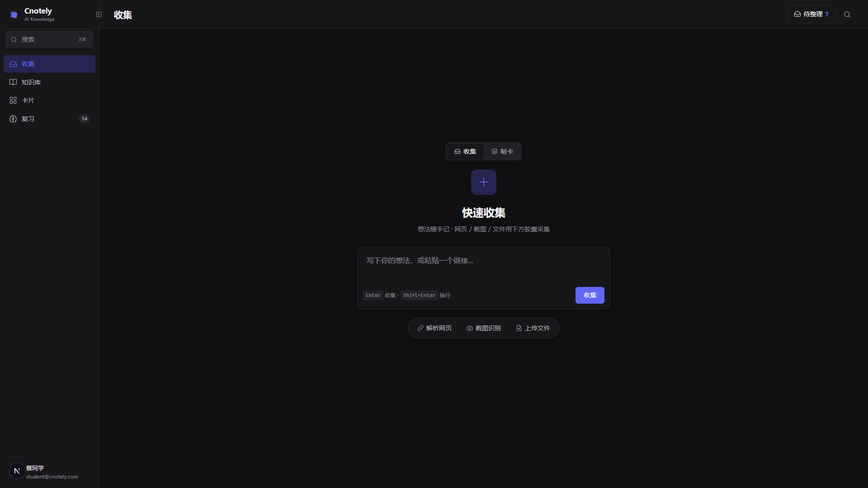Click the Shift+Enter key hint label
Image resolution: width=868 pixels, height=488 pixels.
(x=419, y=295)
